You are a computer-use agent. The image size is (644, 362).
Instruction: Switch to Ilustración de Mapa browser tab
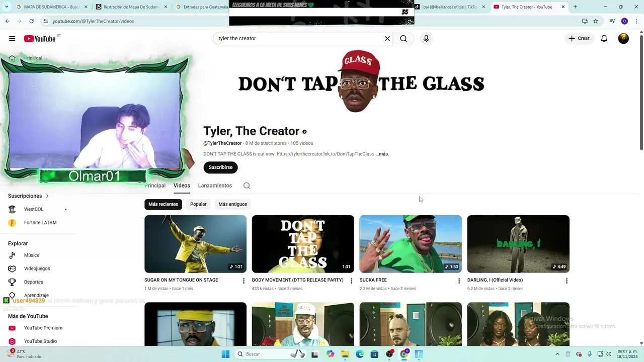[132, 7]
